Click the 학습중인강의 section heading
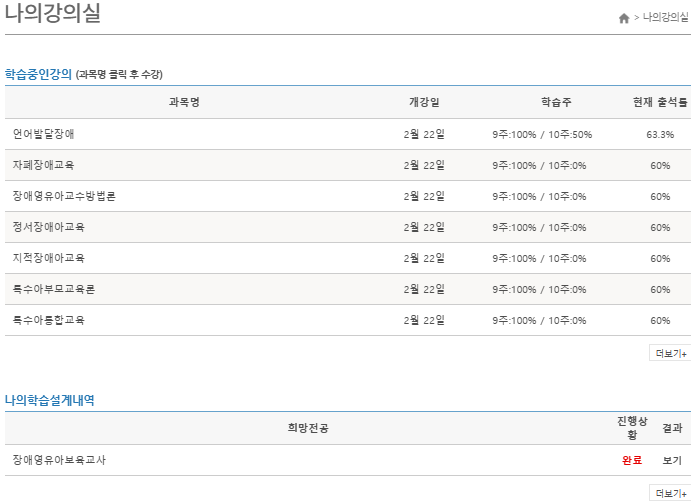This screenshot has height=502, width=691. pyautogui.click(x=38, y=74)
